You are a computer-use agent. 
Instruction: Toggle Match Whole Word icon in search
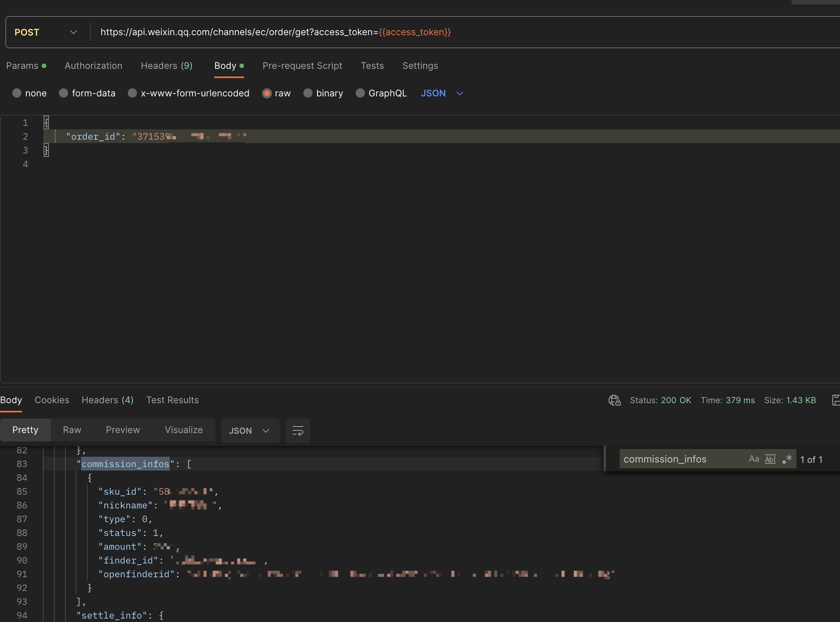click(x=770, y=459)
